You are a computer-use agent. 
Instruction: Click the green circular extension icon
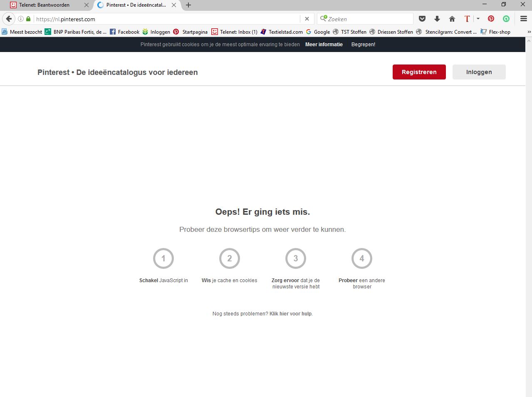[x=506, y=19]
